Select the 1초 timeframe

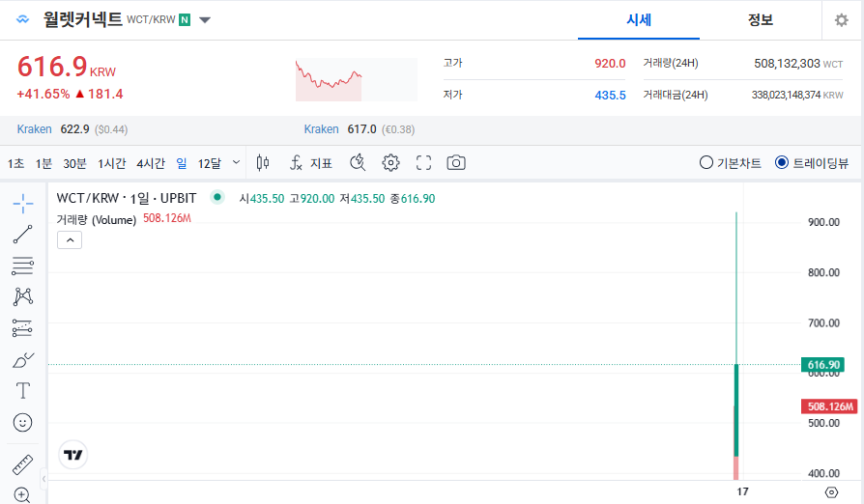coord(15,163)
